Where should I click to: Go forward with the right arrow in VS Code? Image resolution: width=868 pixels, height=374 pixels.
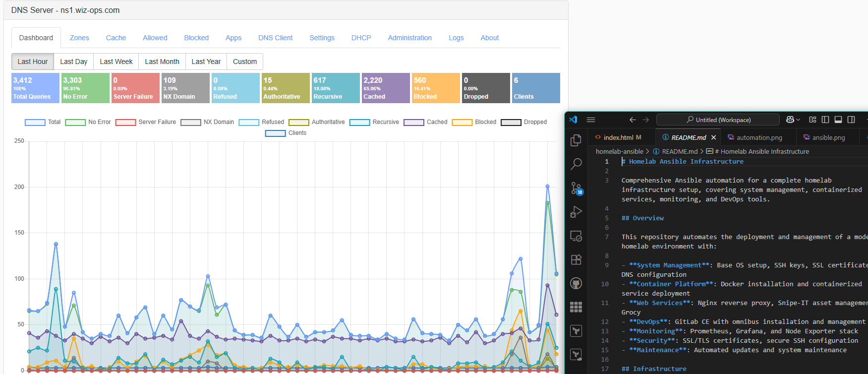coord(645,120)
